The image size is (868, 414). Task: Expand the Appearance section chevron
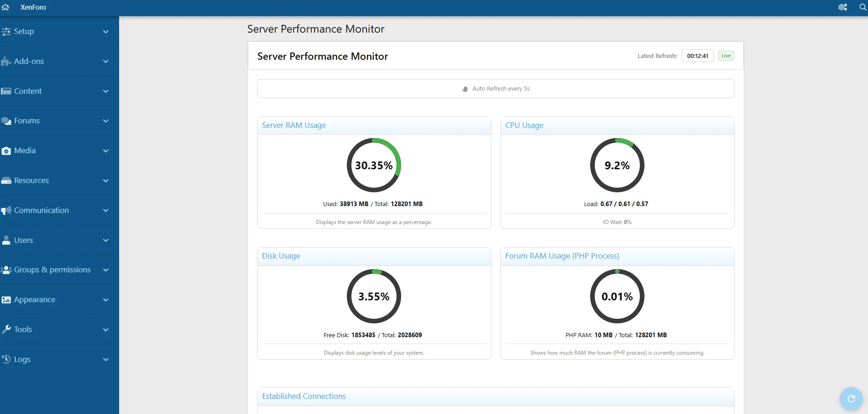tap(106, 300)
